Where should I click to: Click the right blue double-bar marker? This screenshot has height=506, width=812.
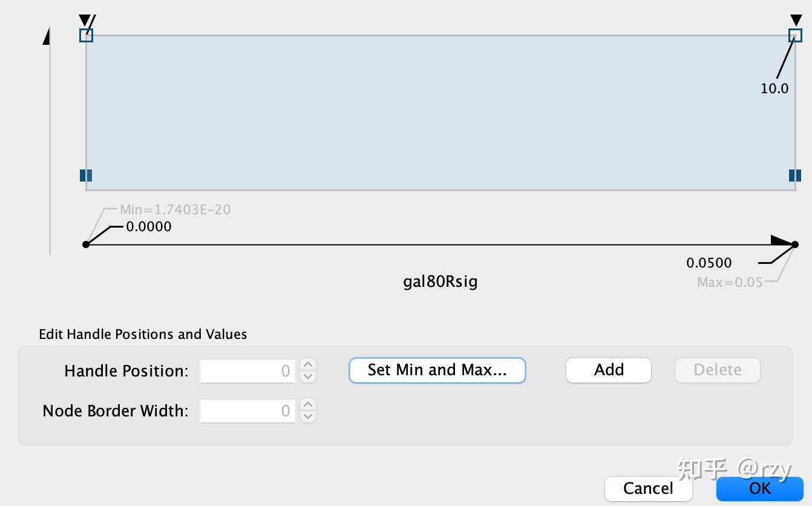coord(795,176)
